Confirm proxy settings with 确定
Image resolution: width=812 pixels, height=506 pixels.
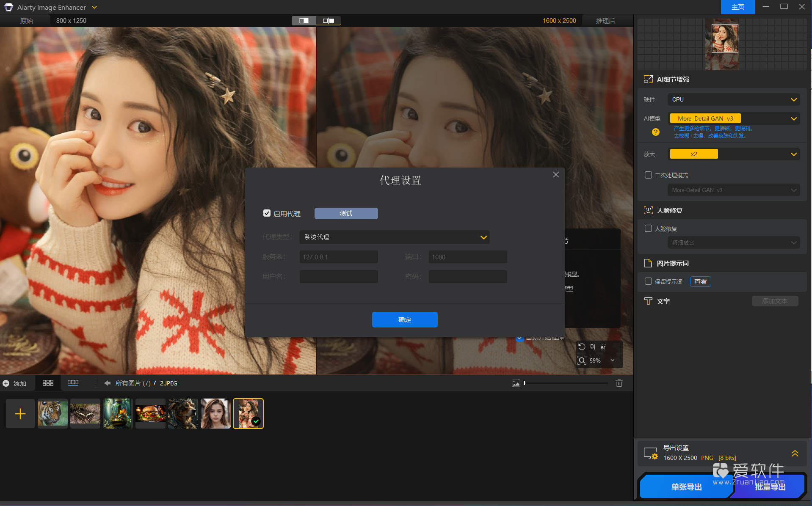[x=405, y=319]
